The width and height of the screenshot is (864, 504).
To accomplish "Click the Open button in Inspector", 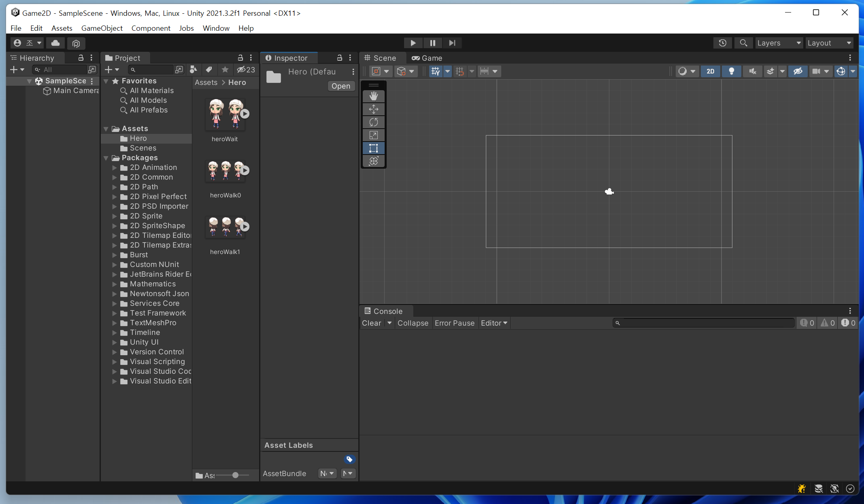I will [340, 86].
